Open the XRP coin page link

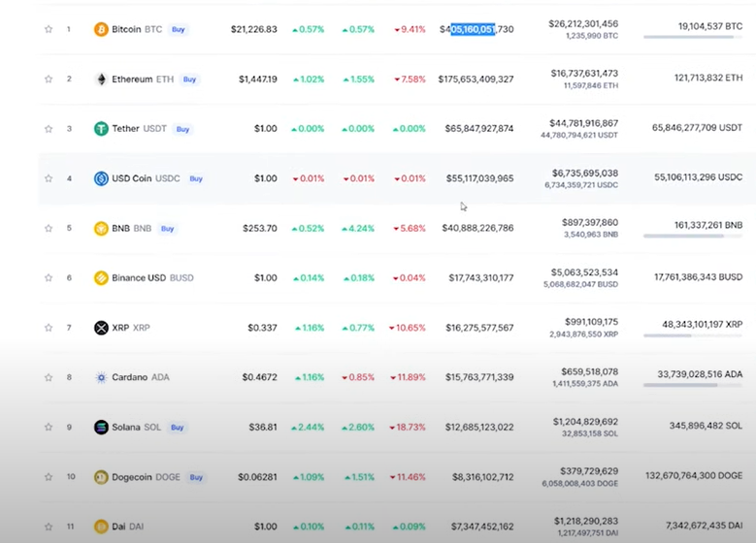[131, 328]
